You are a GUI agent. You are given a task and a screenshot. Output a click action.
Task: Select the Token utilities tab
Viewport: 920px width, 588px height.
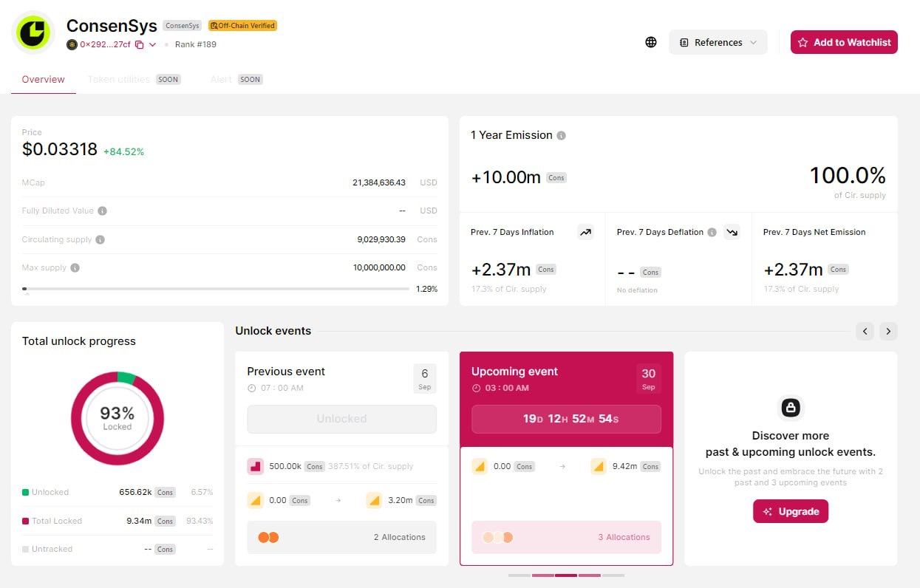(118, 79)
